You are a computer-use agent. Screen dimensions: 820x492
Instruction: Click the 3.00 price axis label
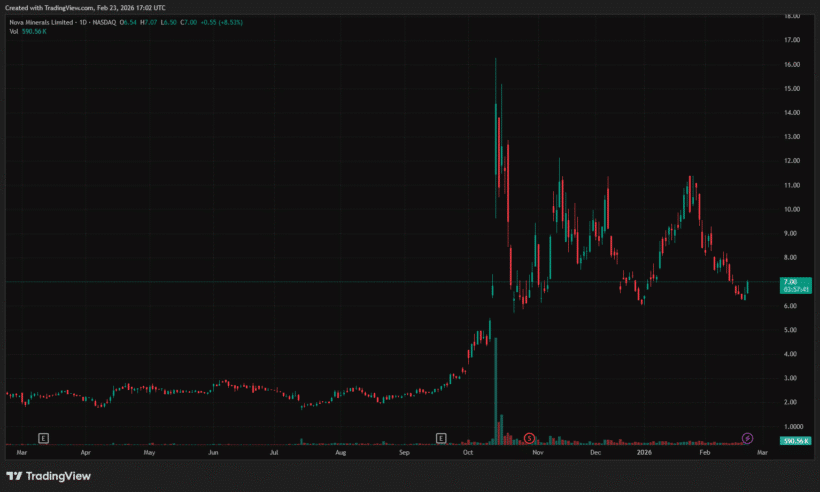pyautogui.click(x=790, y=379)
